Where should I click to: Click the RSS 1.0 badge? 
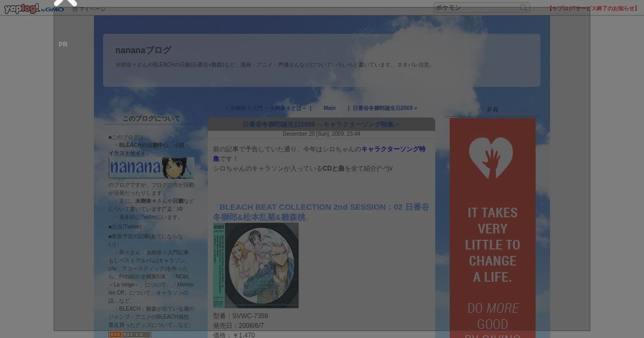130,334
